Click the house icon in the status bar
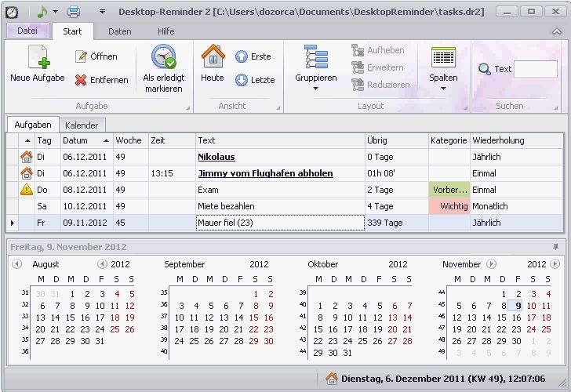 pyautogui.click(x=331, y=379)
